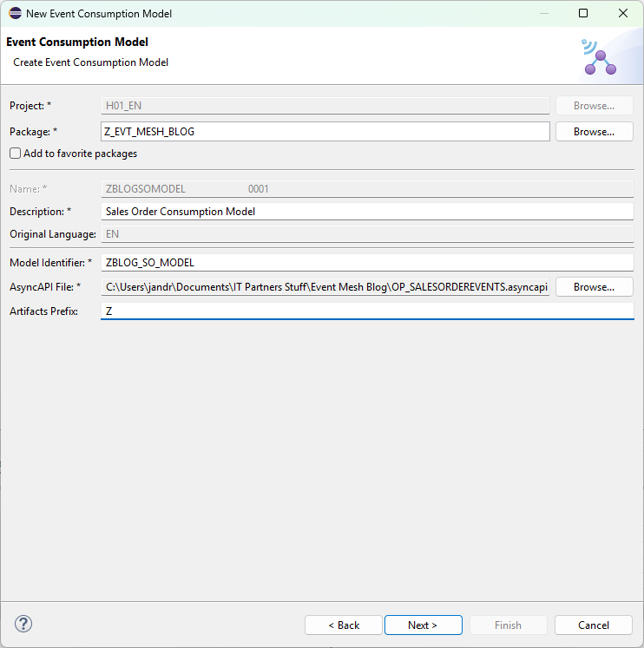This screenshot has width=644, height=648.
Task: Click the AsyncAPI File path field
Action: pos(325,287)
